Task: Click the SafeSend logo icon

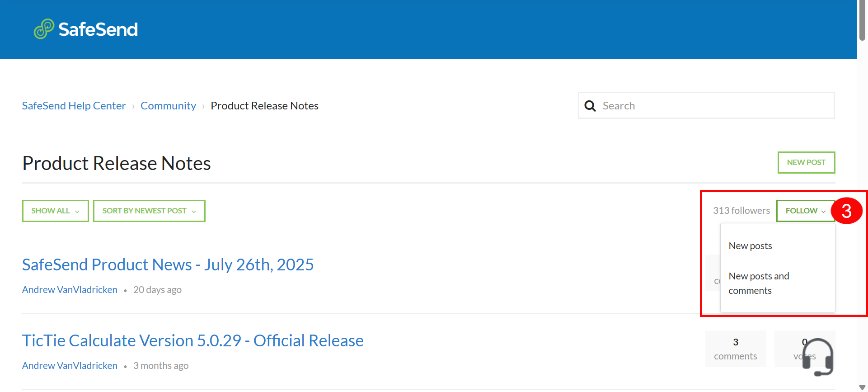Action: 44,29
